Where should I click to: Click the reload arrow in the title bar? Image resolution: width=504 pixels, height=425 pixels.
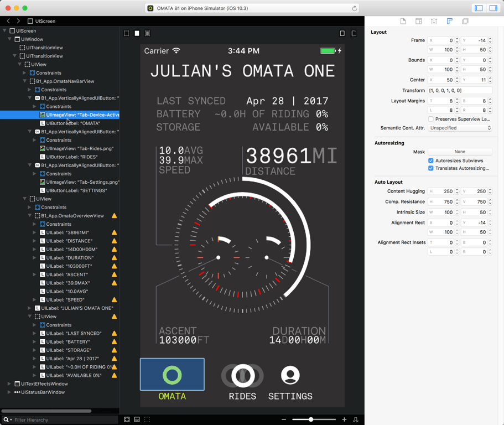pyautogui.click(x=354, y=8)
